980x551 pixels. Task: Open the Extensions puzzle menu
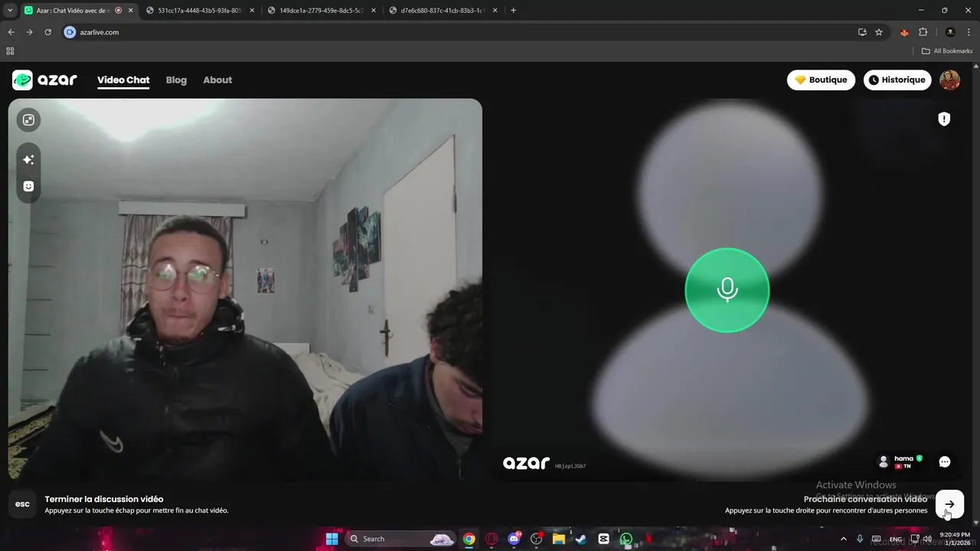[x=923, y=32]
